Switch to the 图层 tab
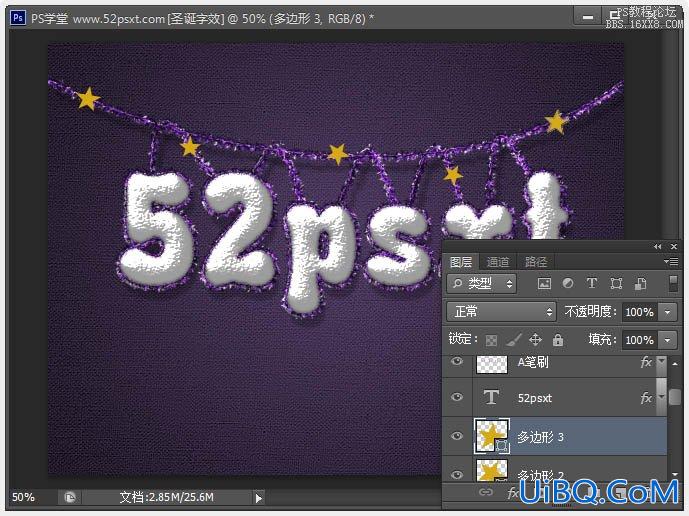 (x=461, y=262)
